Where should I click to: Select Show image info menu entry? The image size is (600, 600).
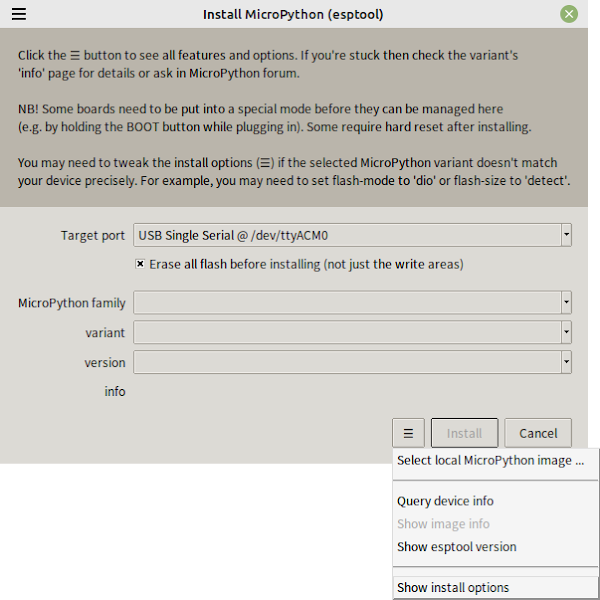pos(496,523)
